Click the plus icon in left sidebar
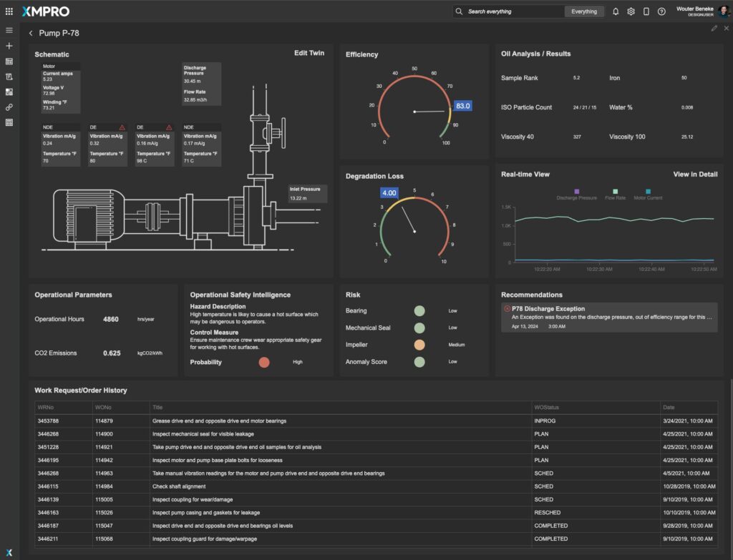The width and height of the screenshot is (733, 560). click(9, 46)
